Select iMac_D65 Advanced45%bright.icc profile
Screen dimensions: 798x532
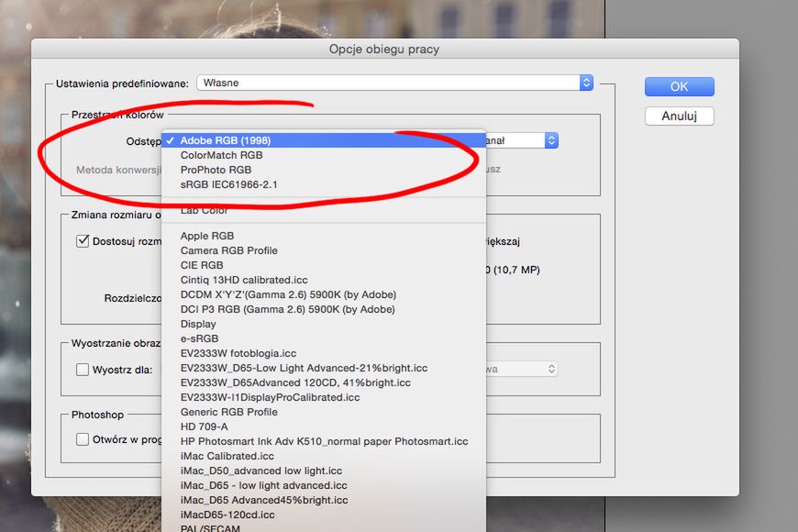click(x=324, y=500)
